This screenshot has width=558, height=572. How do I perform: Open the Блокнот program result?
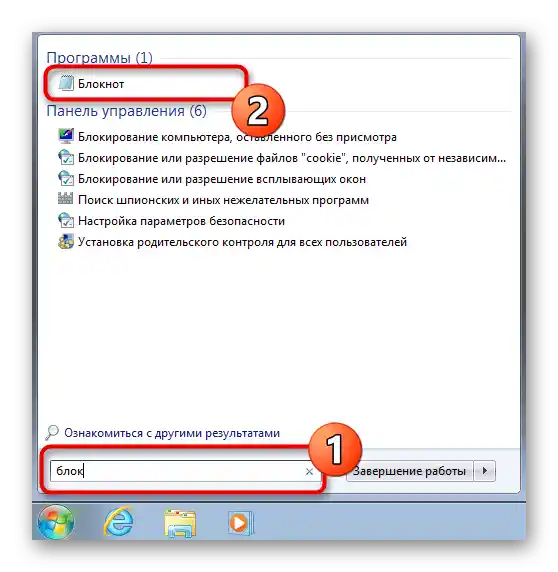pyautogui.click(x=101, y=84)
